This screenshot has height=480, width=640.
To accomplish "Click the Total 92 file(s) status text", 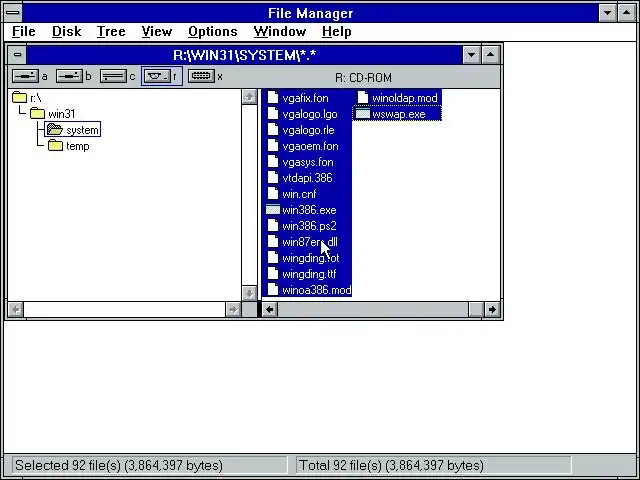I will (391, 465).
